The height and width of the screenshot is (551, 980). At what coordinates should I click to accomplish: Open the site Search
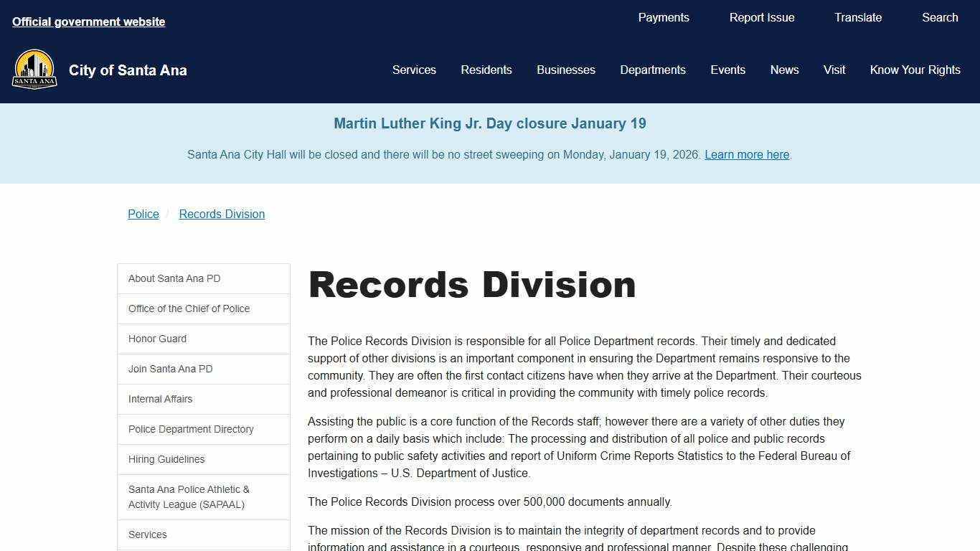coord(940,17)
